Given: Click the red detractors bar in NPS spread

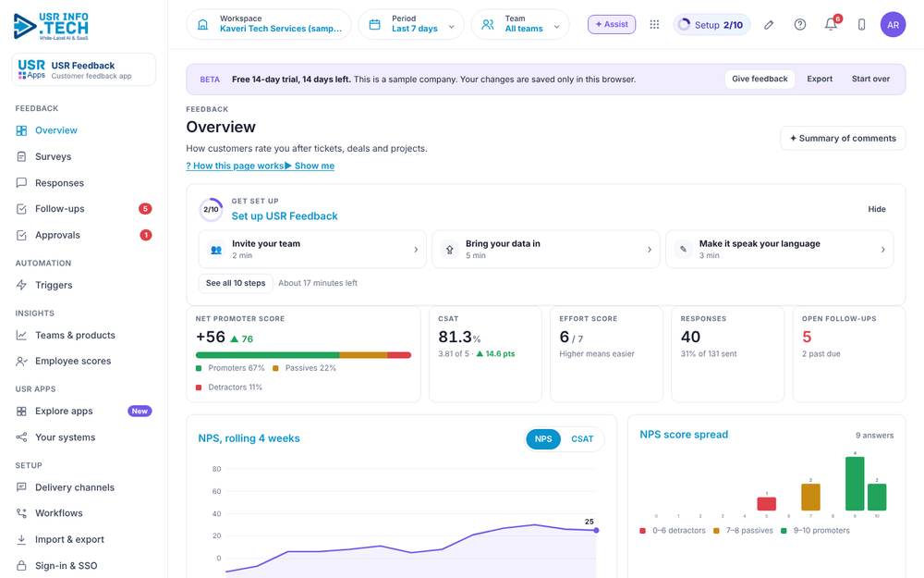Looking at the screenshot, I should click(x=766, y=504).
